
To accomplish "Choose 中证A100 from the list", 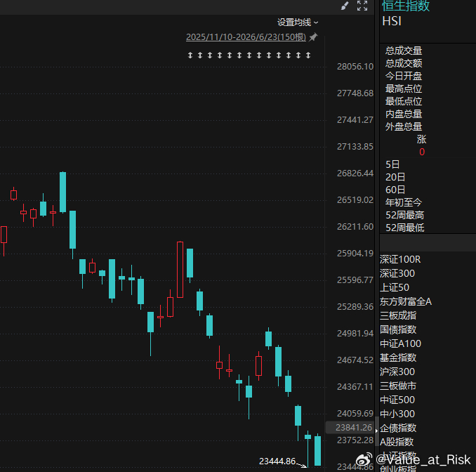I will (400, 343).
